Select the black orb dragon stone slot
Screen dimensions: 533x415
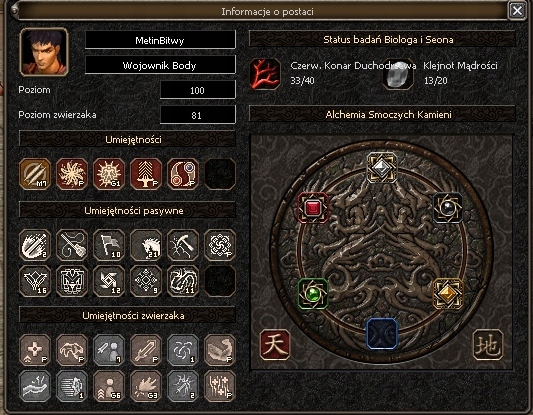point(448,208)
